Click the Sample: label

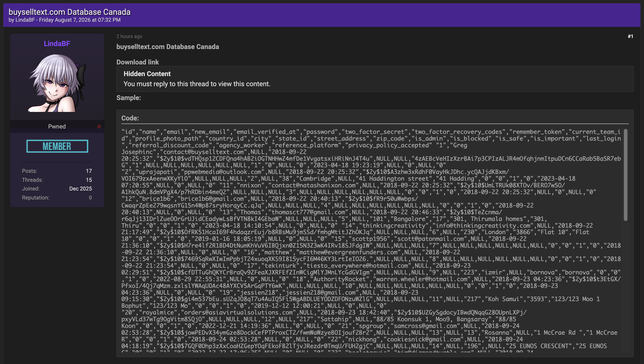[x=129, y=98]
